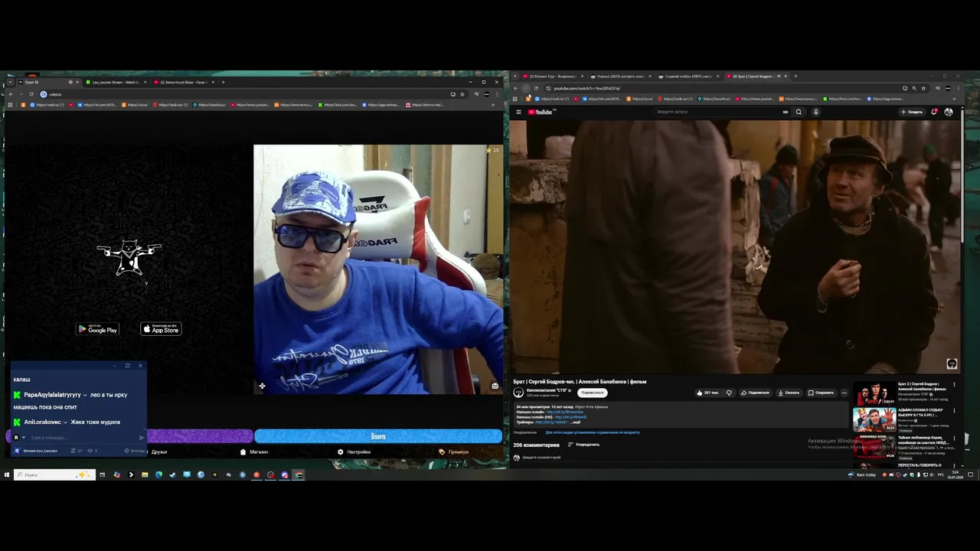Viewport: 980px width, 551px height.
Task: Activate YouTube voice search microphone
Action: click(x=815, y=112)
